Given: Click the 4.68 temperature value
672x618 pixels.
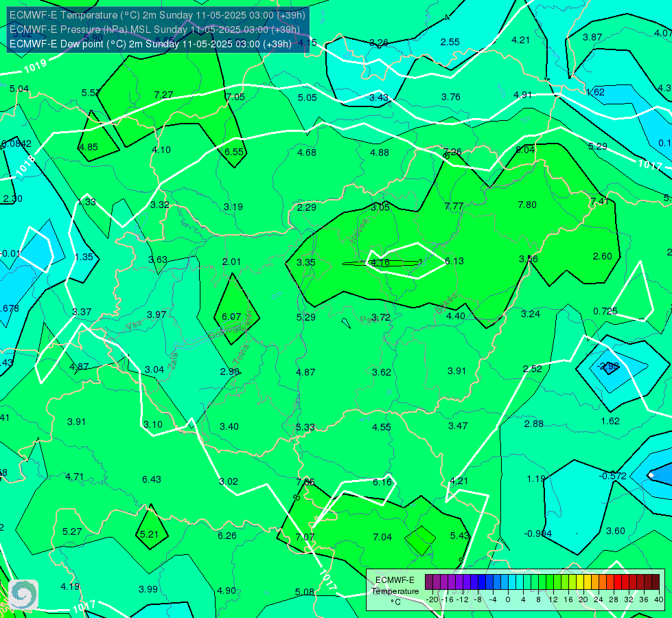Looking at the screenshot, I should [x=307, y=152].
